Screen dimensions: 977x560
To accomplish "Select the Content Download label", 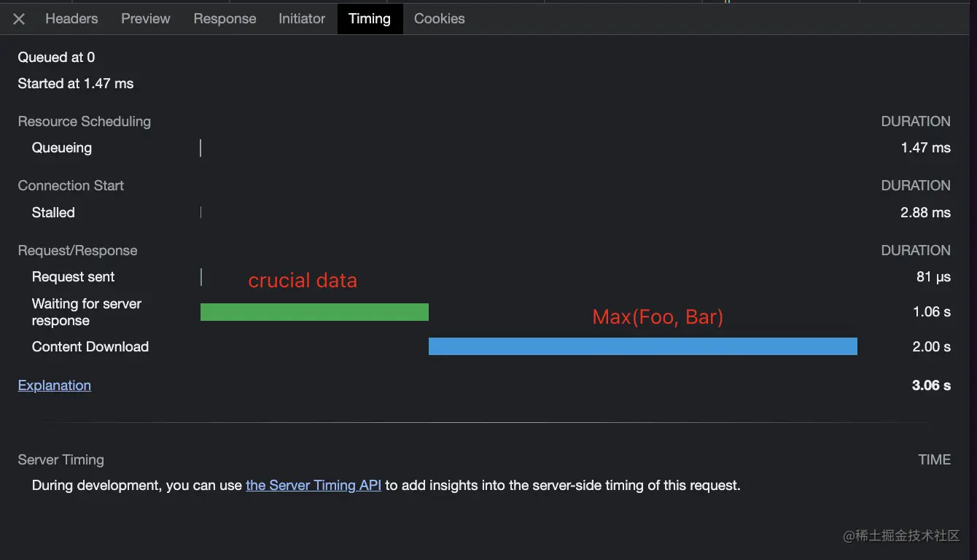I will [x=90, y=347].
